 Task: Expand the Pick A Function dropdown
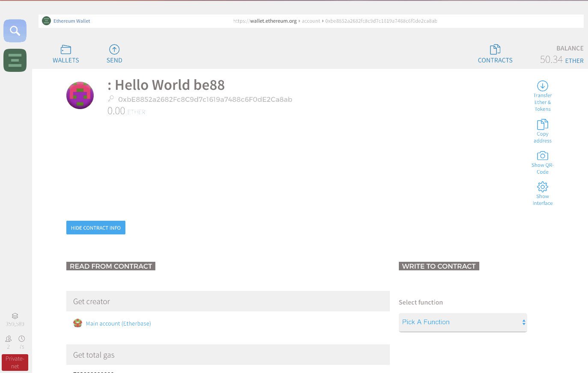[463, 322]
